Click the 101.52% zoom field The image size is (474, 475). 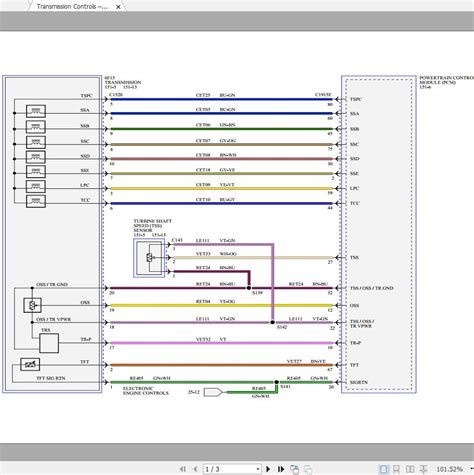[x=449, y=469]
